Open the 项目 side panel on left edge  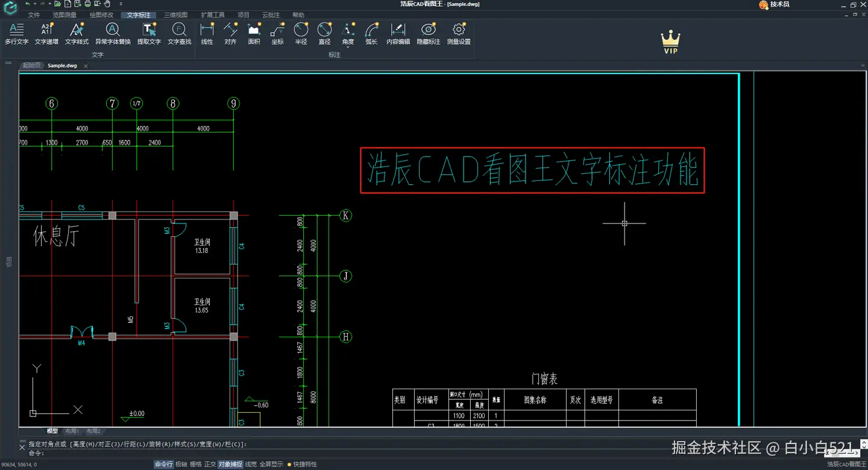pos(9,262)
